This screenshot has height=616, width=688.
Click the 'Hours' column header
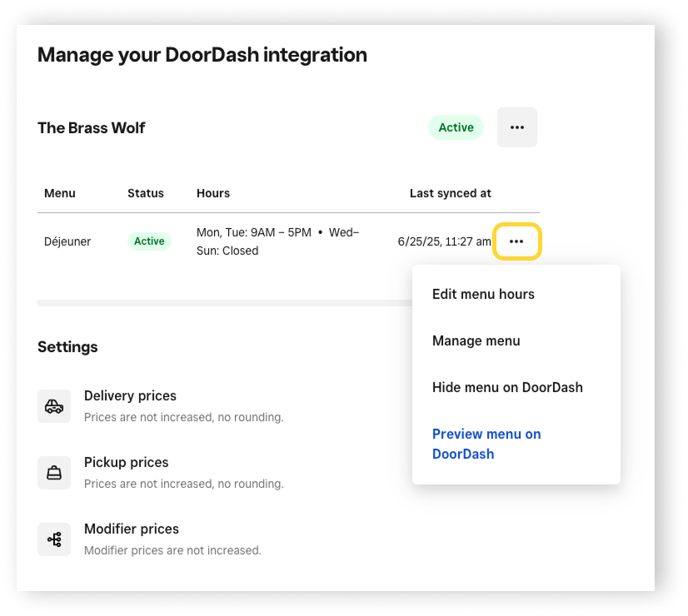point(212,193)
